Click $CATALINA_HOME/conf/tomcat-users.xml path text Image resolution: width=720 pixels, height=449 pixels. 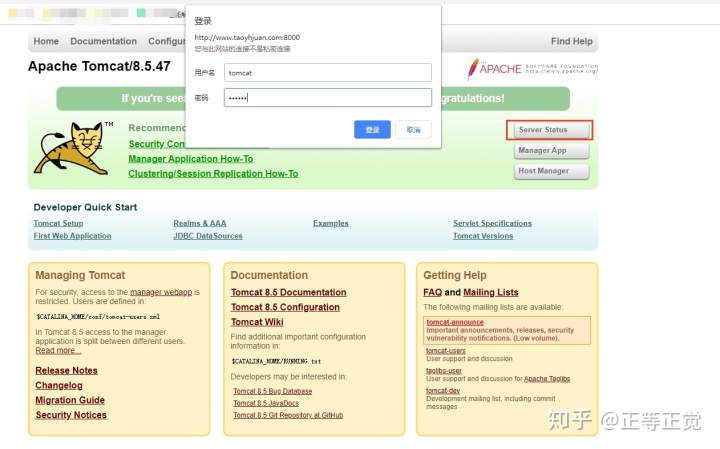[x=98, y=317]
